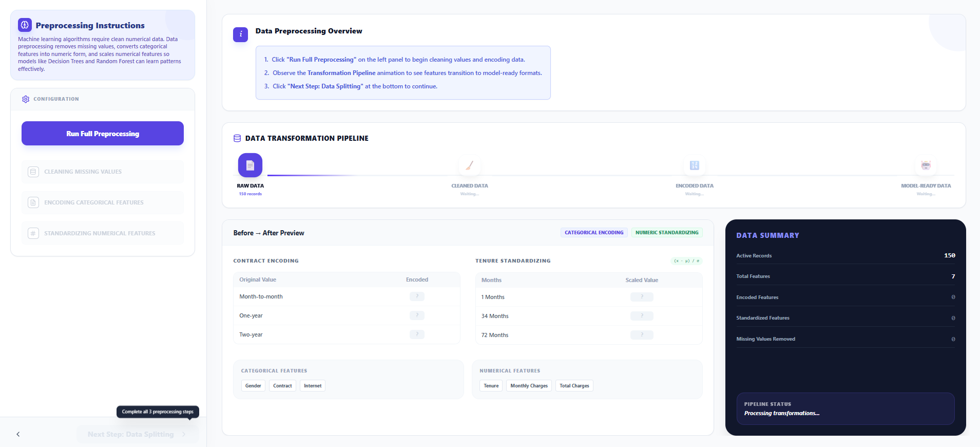The width and height of the screenshot is (980, 447).
Task: Click the Standardizing Numerical Features step
Action: point(103,233)
